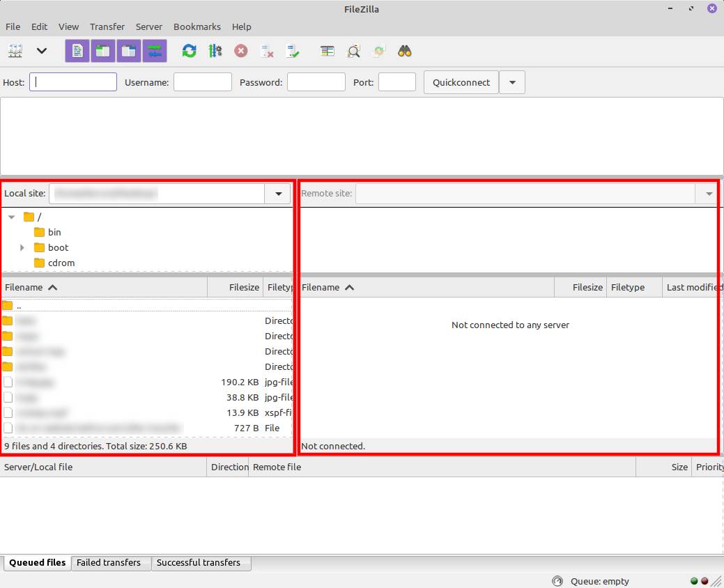Viewport: 724px width, 588px height.
Task: Switch to Queued files tab
Action: click(x=38, y=563)
